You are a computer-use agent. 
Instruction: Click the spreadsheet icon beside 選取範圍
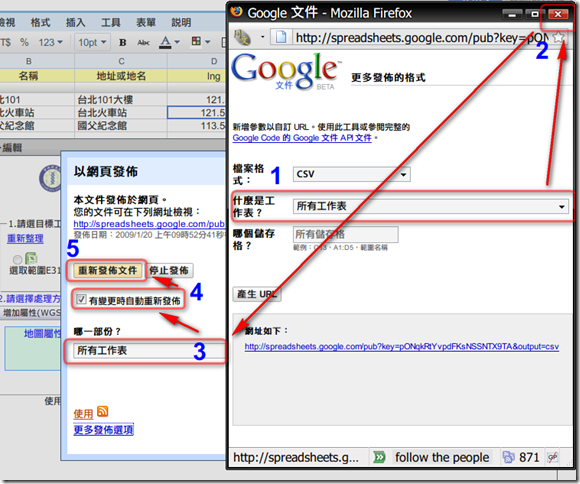coord(31,258)
